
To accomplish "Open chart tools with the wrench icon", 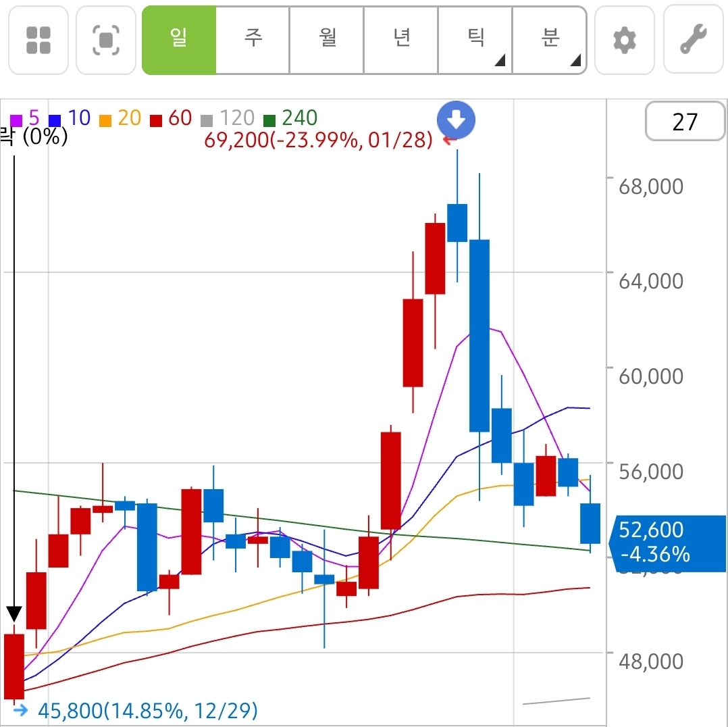I will click(693, 40).
